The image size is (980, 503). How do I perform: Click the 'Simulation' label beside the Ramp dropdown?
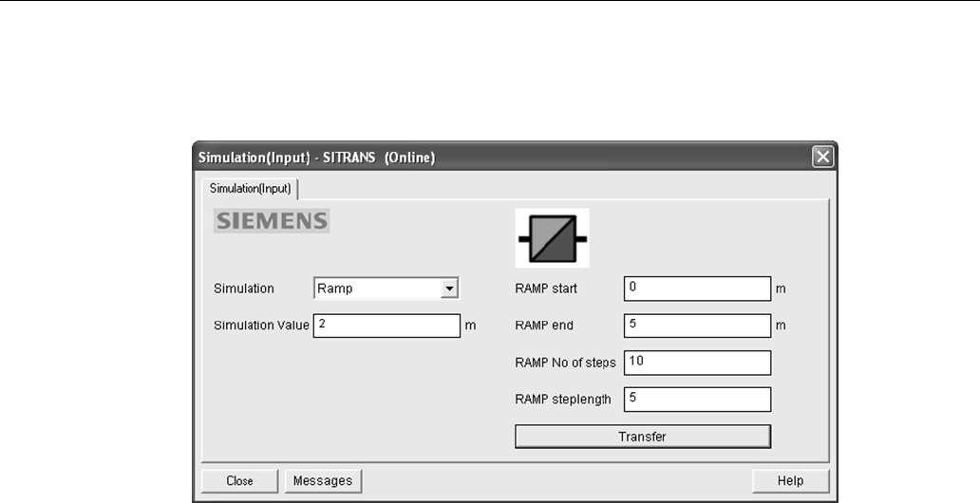pyautogui.click(x=244, y=289)
